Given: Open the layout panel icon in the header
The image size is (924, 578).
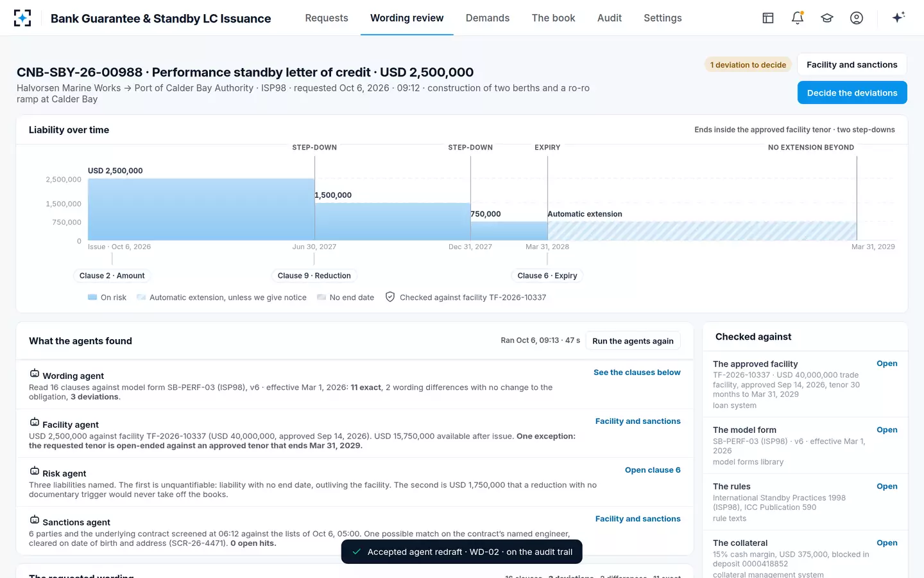Looking at the screenshot, I should (x=768, y=18).
